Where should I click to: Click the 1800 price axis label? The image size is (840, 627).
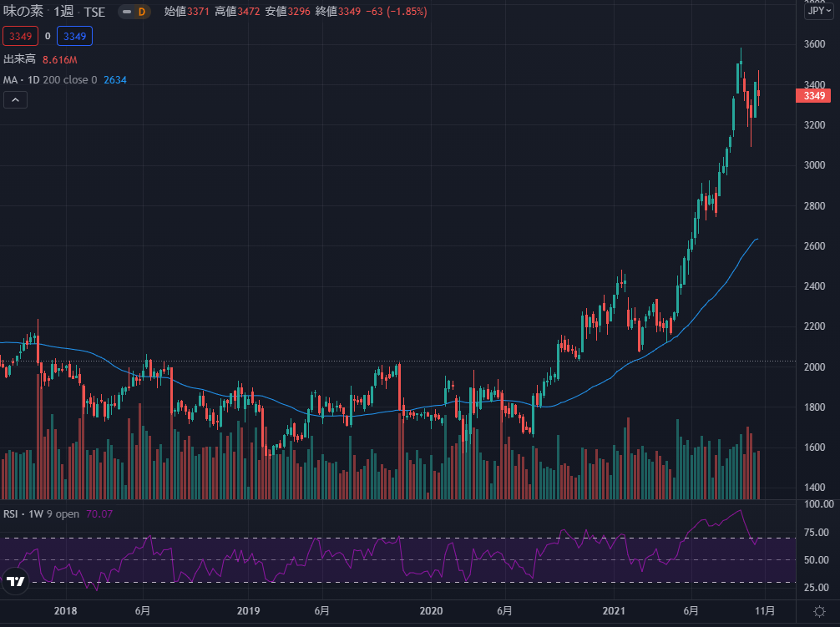pos(814,407)
